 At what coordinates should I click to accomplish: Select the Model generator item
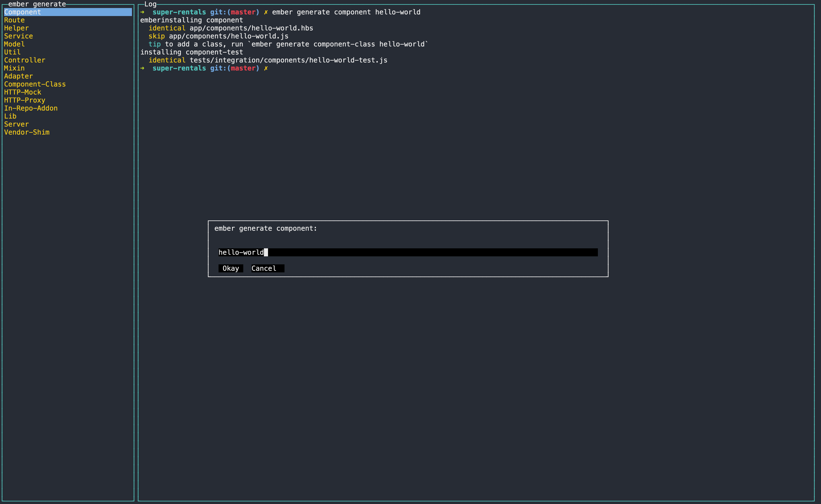click(x=14, y=44)
